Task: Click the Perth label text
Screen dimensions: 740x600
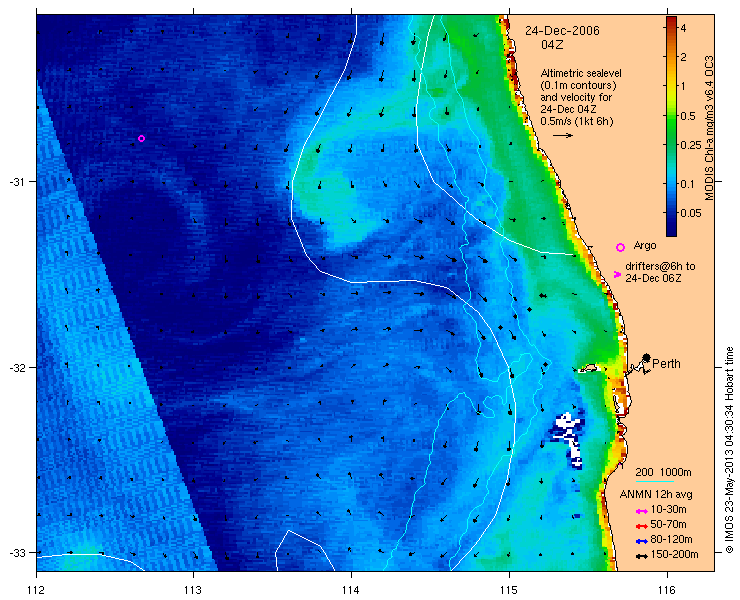Action: tap(666, 364)
